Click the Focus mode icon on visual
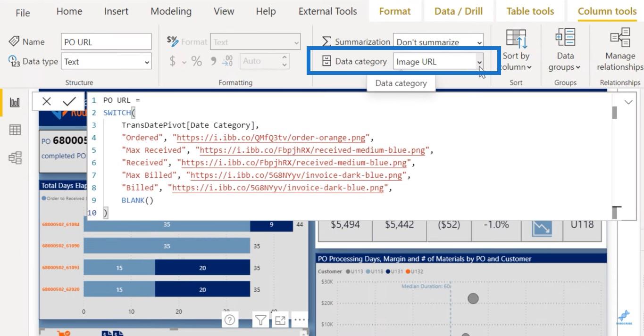This screenshot has height=336, width=644. [x=280, y=320]
